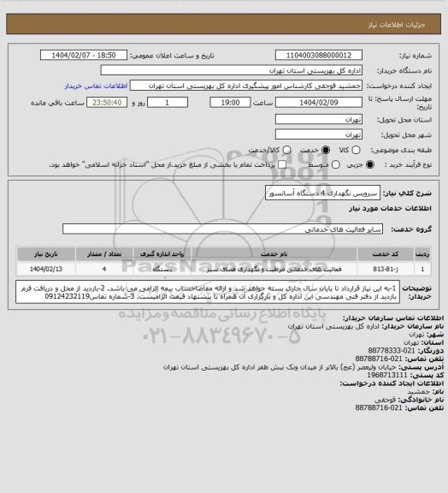The width and height of the screenshot is (448, 493).
Task: Click the جزئیات اطلاعات نیاز header title
Action: coord(397,25)
